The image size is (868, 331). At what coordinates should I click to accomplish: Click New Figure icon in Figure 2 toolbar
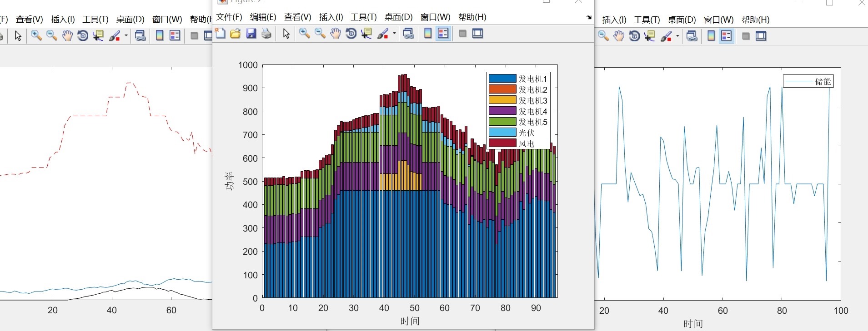point(221,34)
